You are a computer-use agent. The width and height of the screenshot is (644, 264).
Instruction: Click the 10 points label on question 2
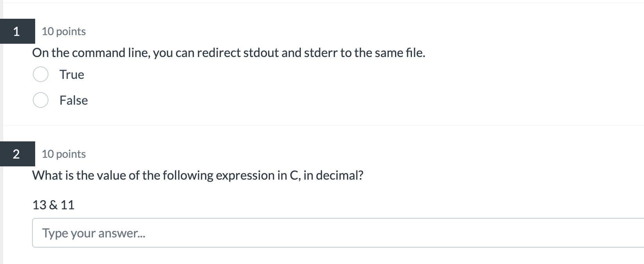[x=63, y=154]
